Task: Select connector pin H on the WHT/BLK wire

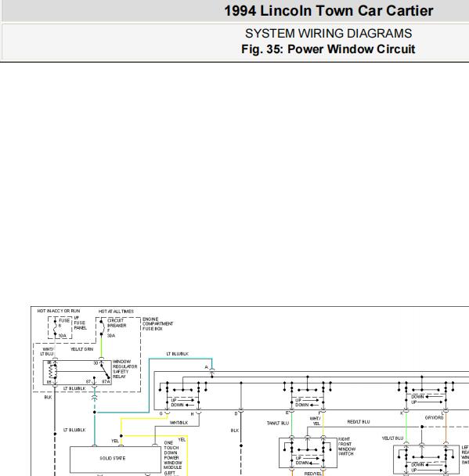Action: [x=199, y=413]
